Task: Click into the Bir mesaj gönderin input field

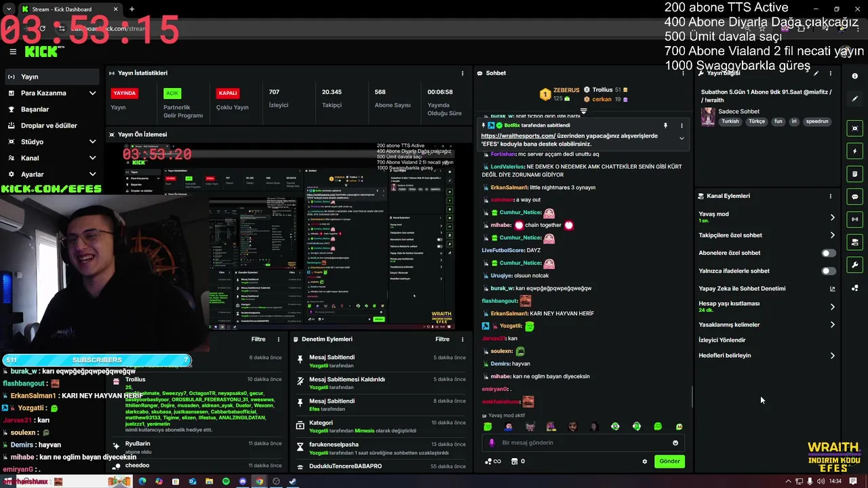Action: tap(583, 443)
